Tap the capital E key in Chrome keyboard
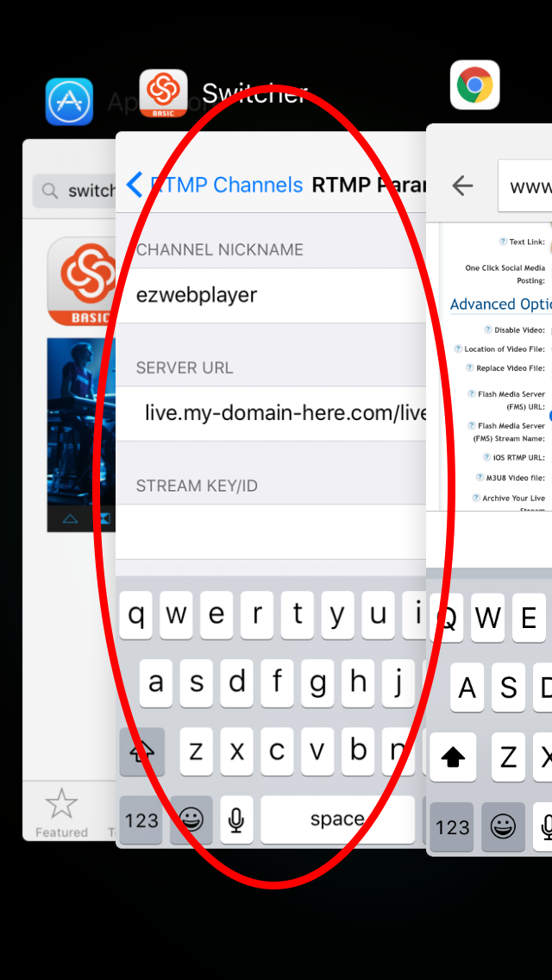Viewport: 552px width, 980px height. click(x=529, y=618)
